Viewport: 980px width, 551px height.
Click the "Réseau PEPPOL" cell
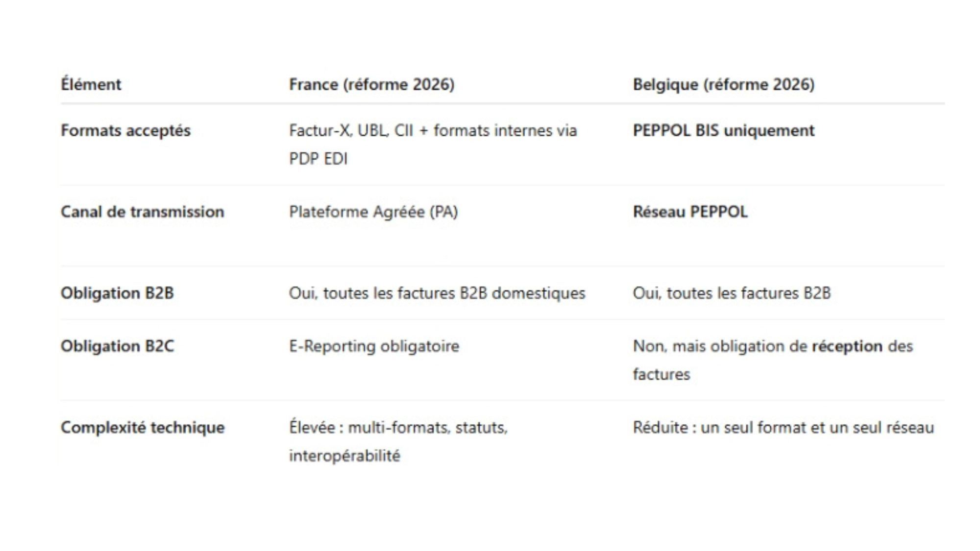[x=690, y=212]
